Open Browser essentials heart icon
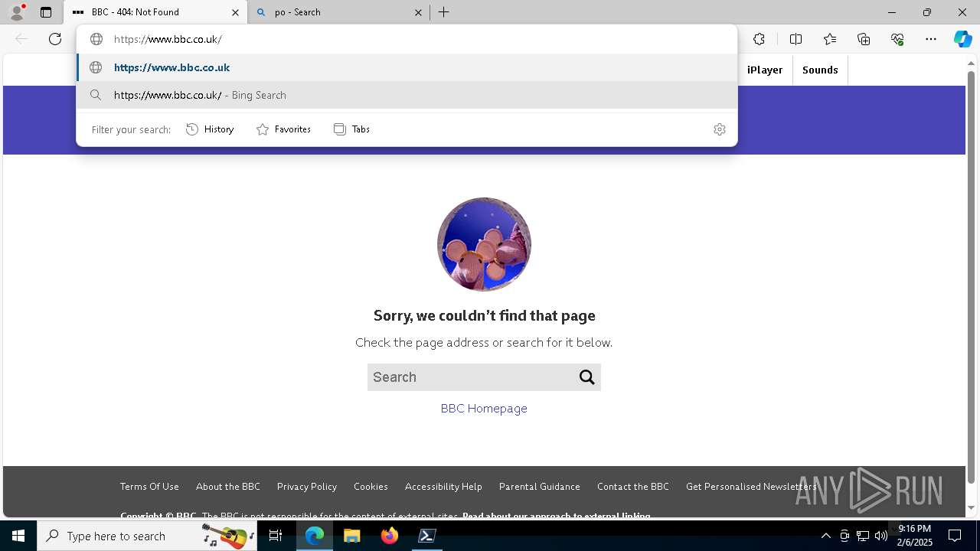 [897, 39]
